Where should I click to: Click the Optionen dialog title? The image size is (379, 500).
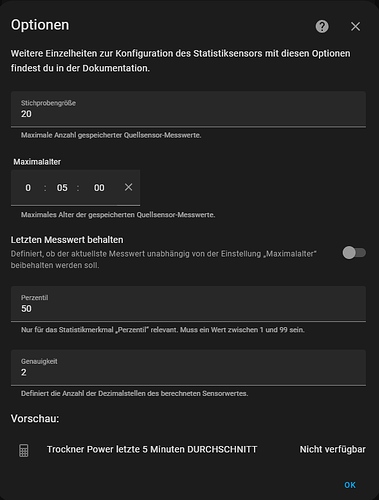40,25
